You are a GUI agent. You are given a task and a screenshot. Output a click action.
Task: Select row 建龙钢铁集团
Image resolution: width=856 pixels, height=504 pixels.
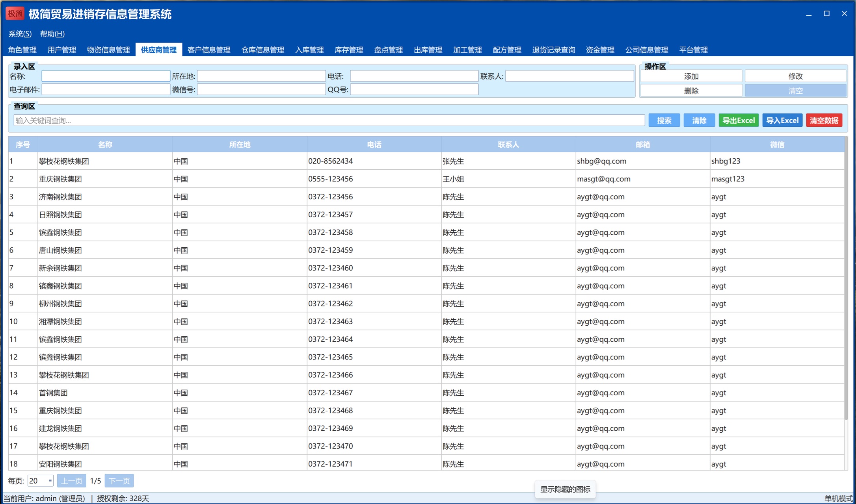(x=426, y=428)
